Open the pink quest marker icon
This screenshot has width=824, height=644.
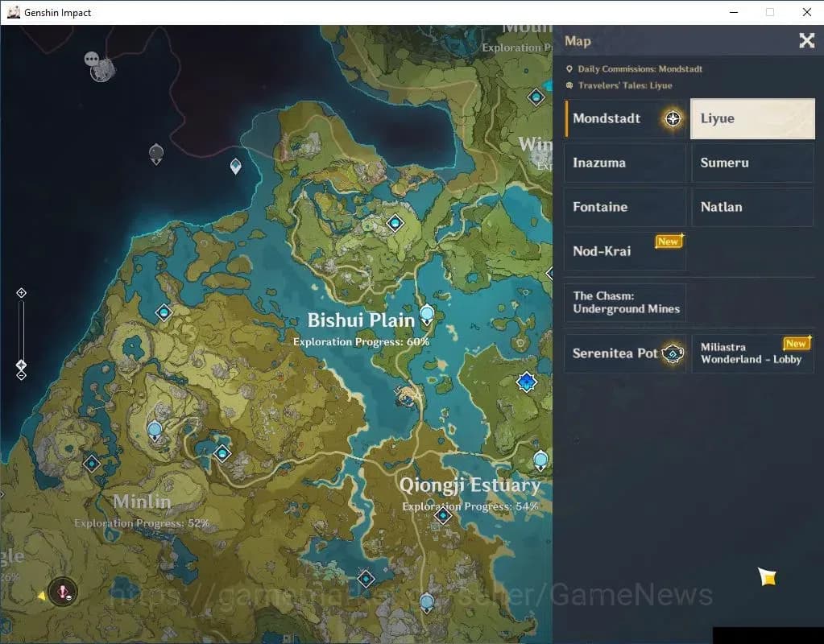[x=63, y=592]
